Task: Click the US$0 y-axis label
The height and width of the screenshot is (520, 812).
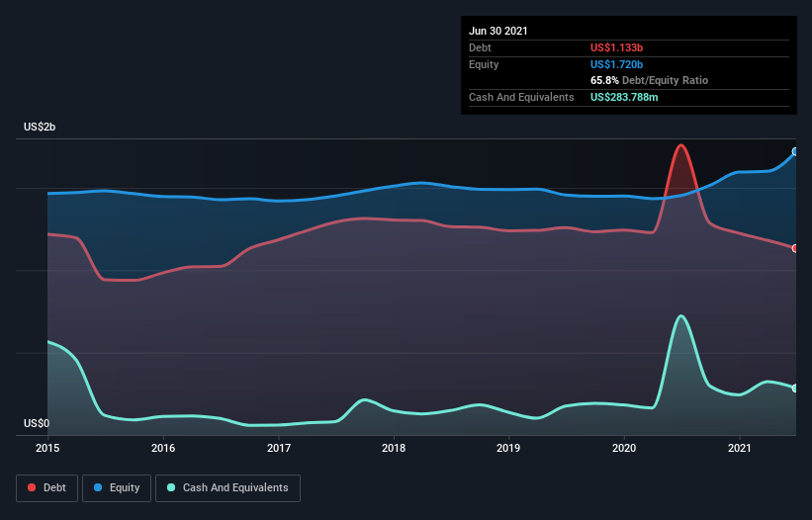Action: point(37,423)
